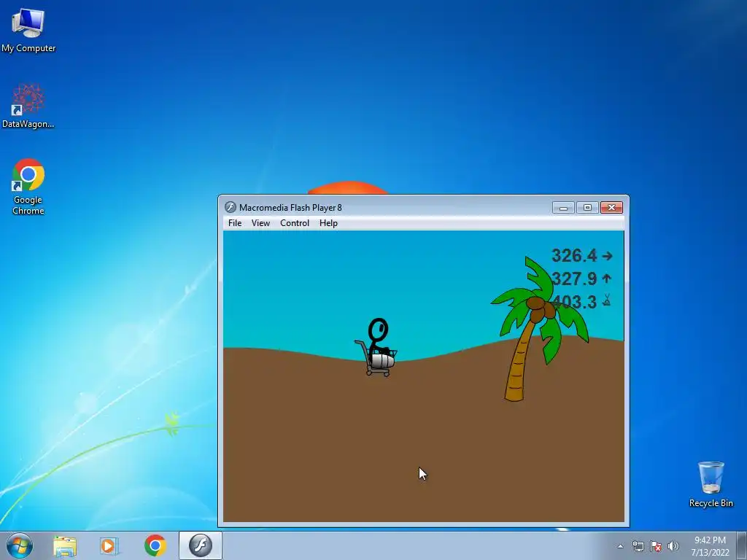Click the Show desktop strip
This screenshot has height=560, width=747.
(x=742, y=545)
